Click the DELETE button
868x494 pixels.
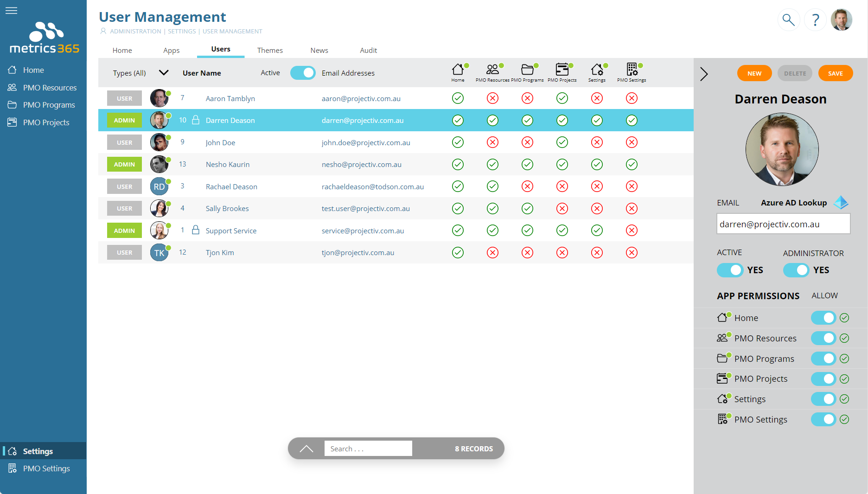(795, 73)
